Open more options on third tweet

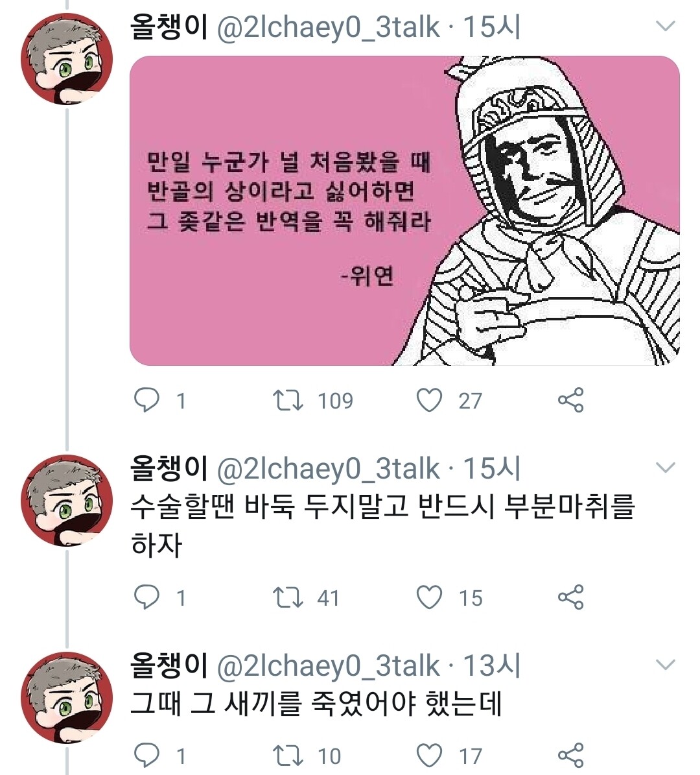666,665
